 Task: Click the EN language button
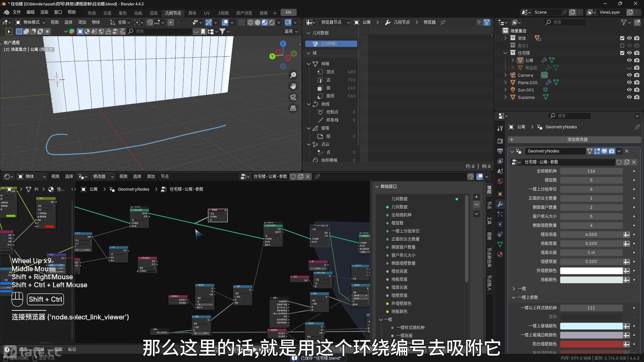tap(288, 12)
